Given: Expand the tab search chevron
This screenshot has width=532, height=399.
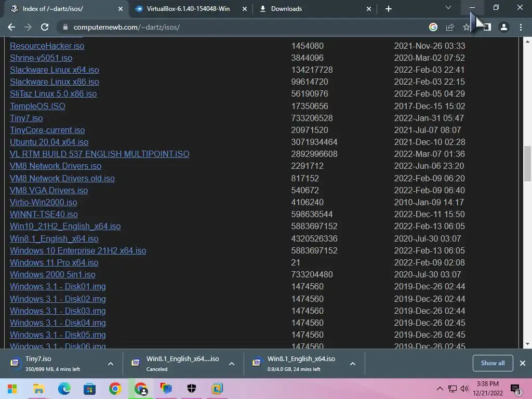Looking at the screenshot, I should point(448,7).
